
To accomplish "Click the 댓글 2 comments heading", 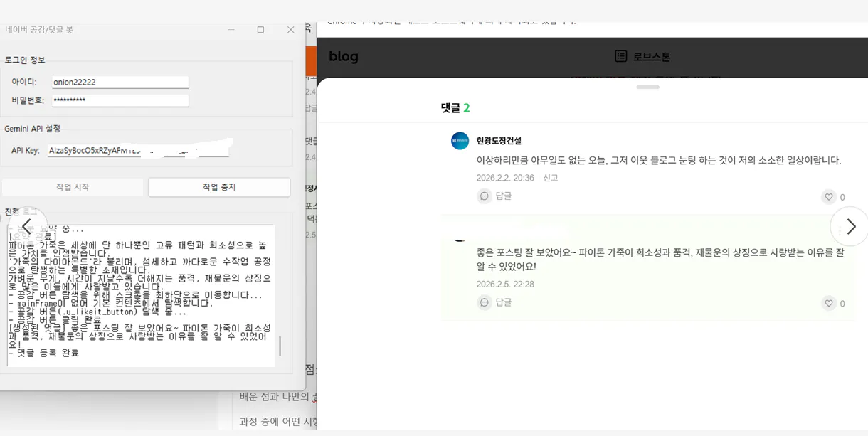I will tap(455, 108).
